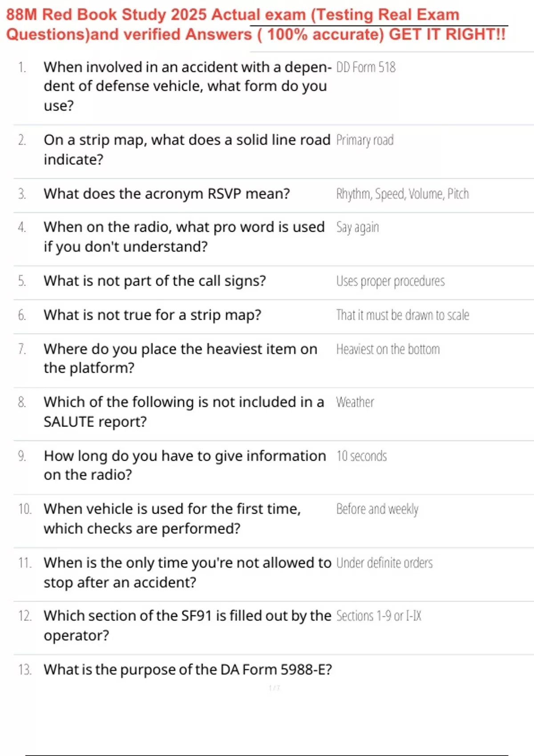Click the 'Under definite orders' answer
The width and height of the screenshot is (534, 756).
tap(384, 563)
